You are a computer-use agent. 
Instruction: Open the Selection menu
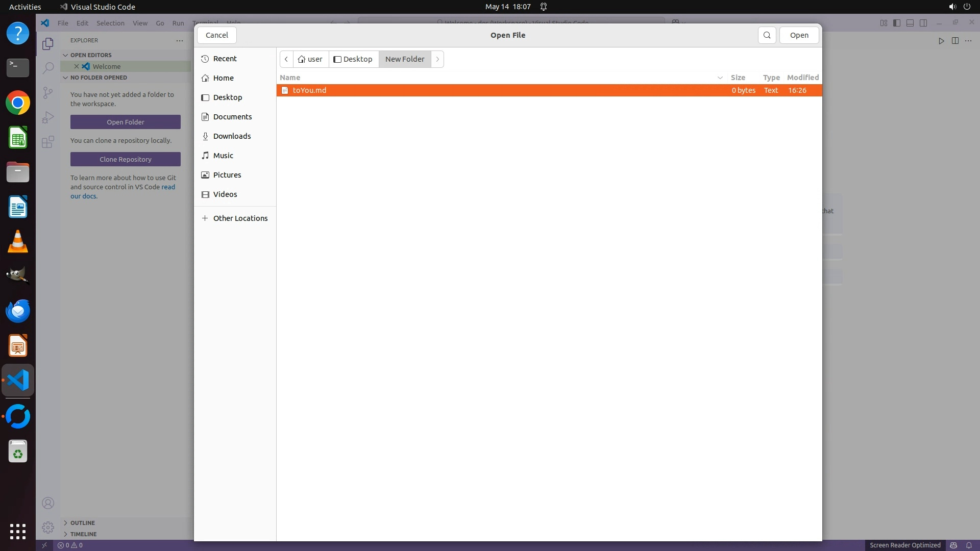[110, 23]
